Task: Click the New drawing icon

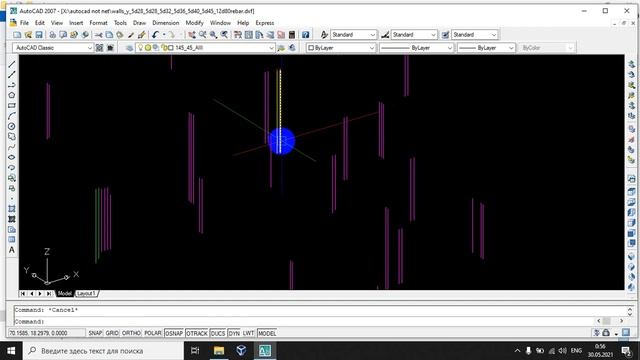Action: [x=17, y=35]
